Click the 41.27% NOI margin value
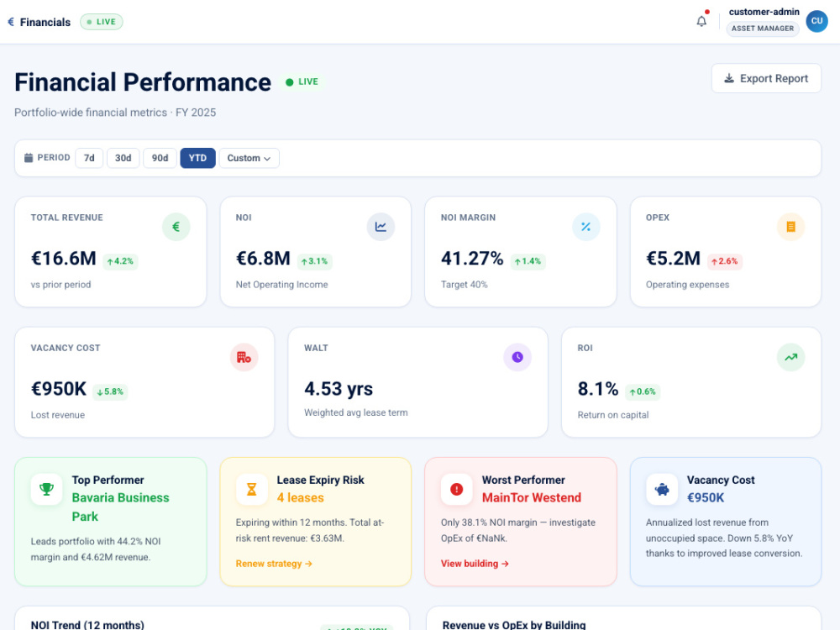The width and height of the screenshot is (840, 630). (472, 259)
